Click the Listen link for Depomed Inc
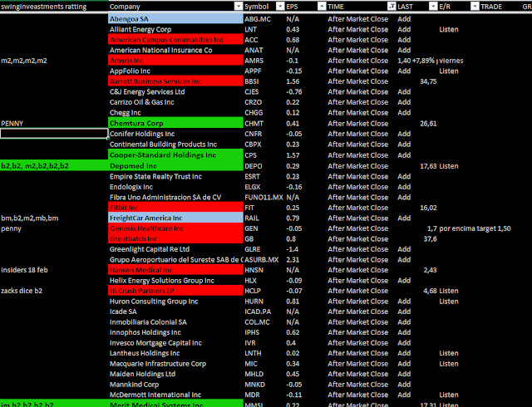Viewport: 532px width, 407px height. 449,166
